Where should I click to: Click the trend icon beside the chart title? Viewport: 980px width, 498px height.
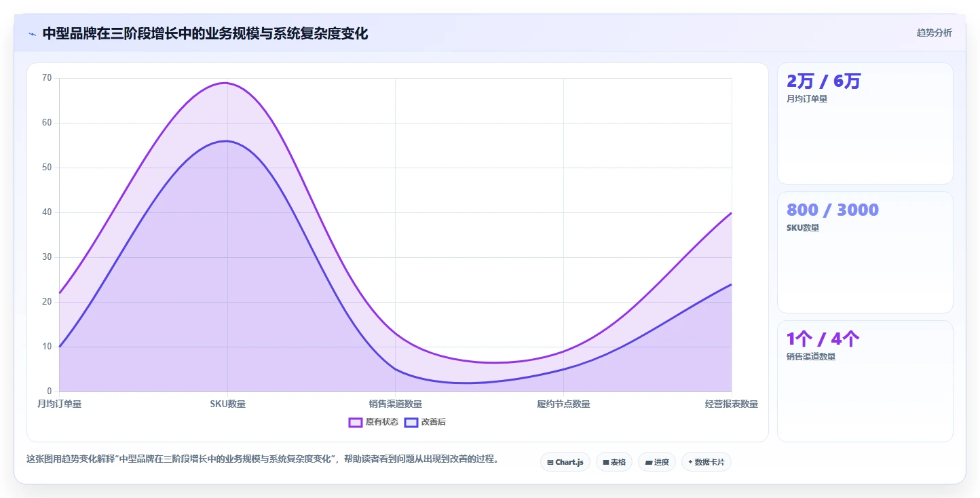pyautogui.click(x=32, y=34)
